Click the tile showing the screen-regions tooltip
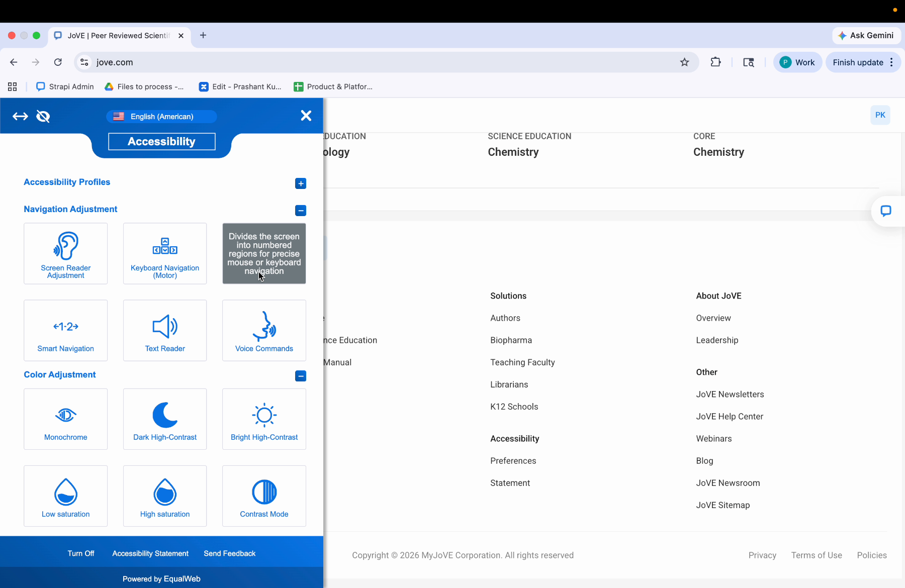905x588 pixels. tap(264, 254)
